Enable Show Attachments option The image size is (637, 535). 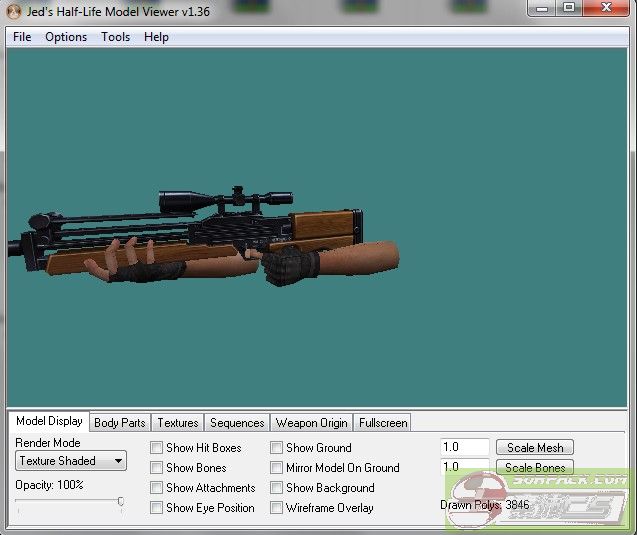tap(157, 488)
